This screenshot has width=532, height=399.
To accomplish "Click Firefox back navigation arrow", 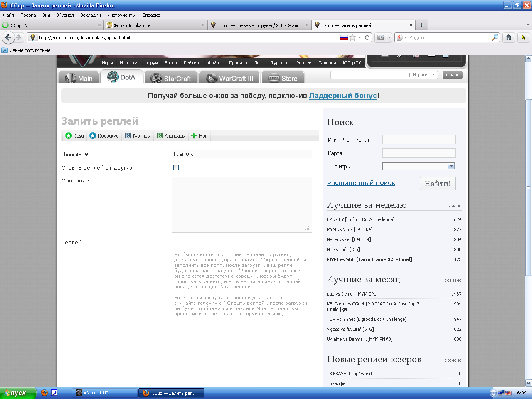I will (8, 37).
